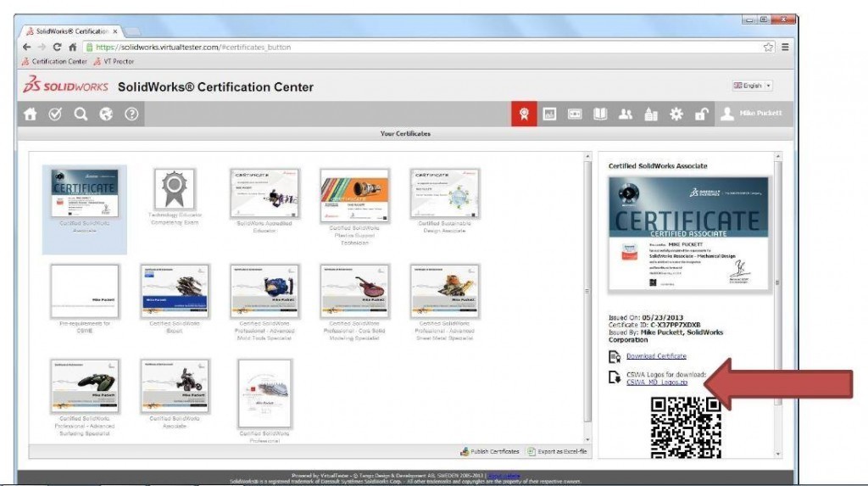The width and height of the screenshot is (868, 486).
Task: Select Certified SolidWorks Expert certificate thumbnail
Action: click(175, 291)
